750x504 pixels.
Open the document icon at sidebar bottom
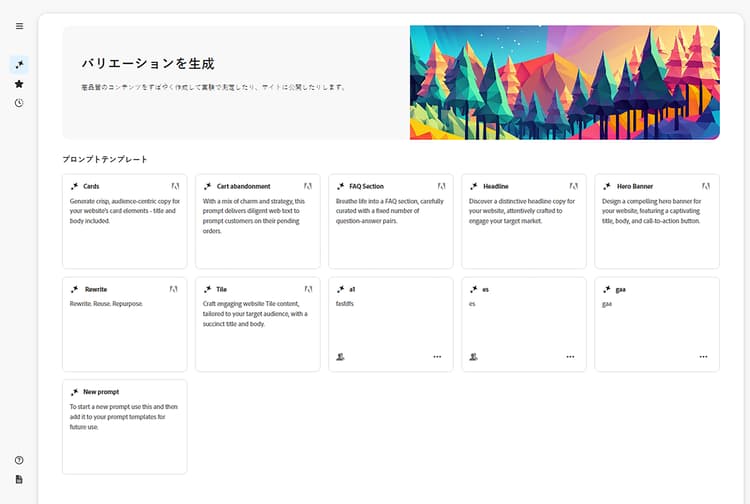pos(19,479)
